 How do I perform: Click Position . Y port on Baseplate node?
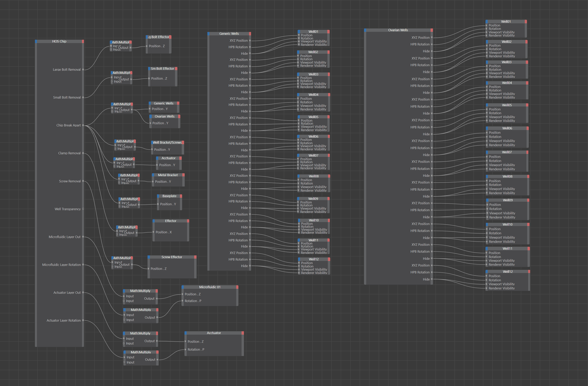tap(158, 204)
